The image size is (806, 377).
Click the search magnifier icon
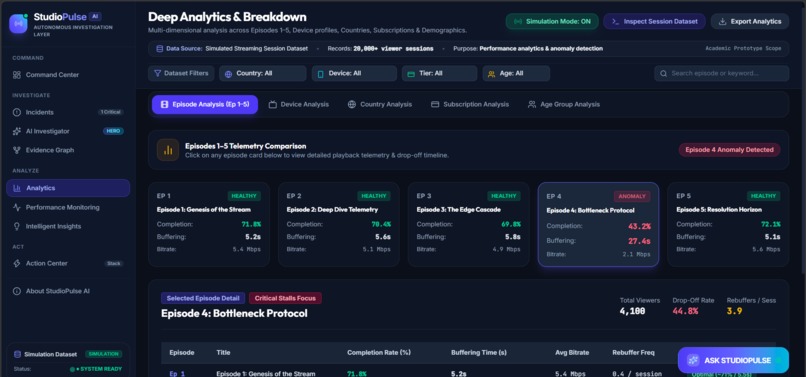[664, 74]
